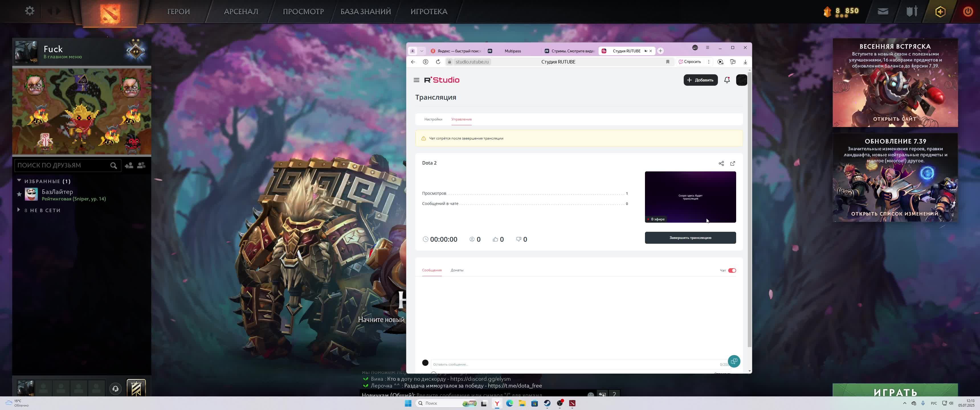The image size is (980, 410).
Task: Click the Спросить assistant button
Action: tap(689, 61)
